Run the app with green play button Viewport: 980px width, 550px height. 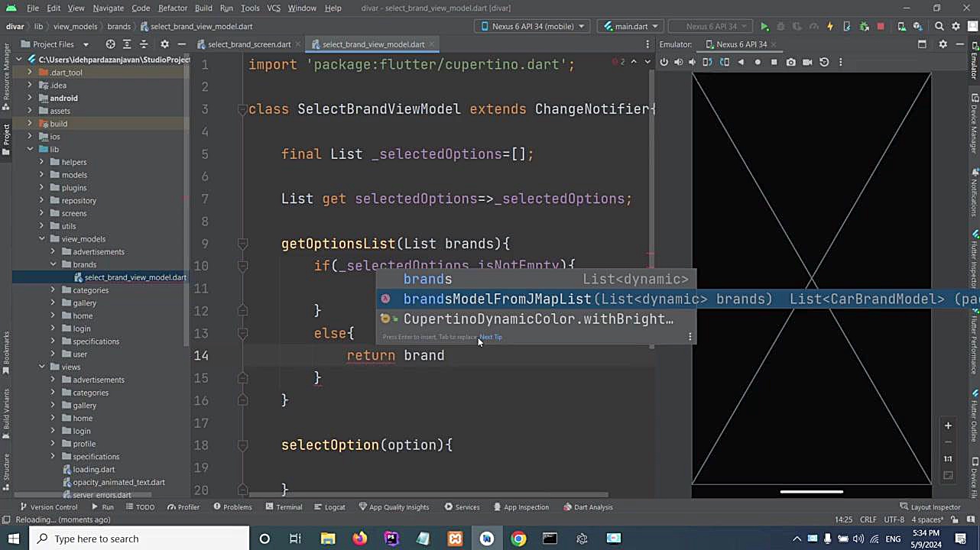764,26
